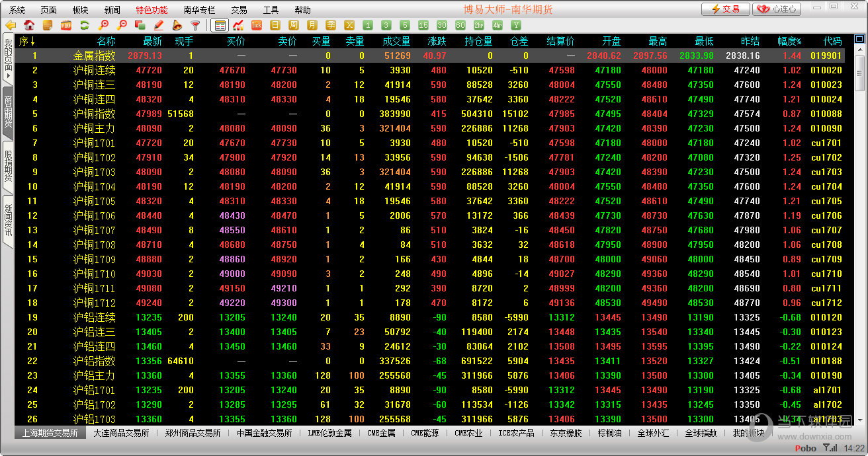Click the yellow back arrow icon

11,25
